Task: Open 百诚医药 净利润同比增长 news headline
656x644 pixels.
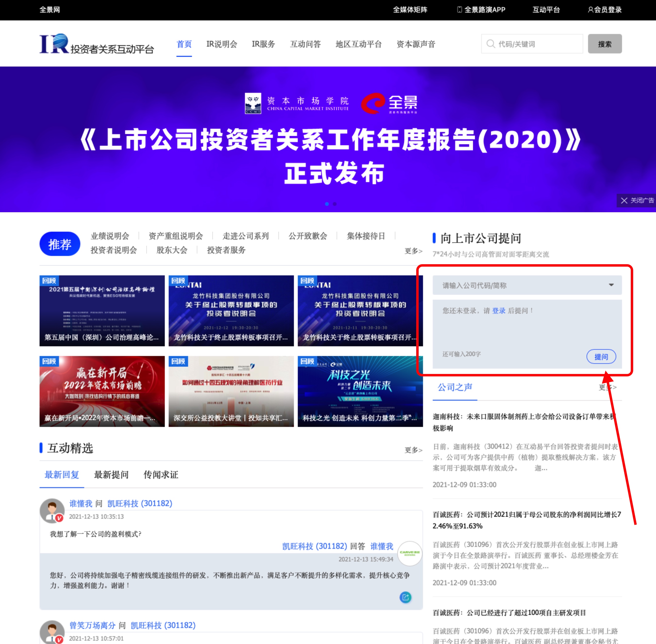Action: coord(527,520)
